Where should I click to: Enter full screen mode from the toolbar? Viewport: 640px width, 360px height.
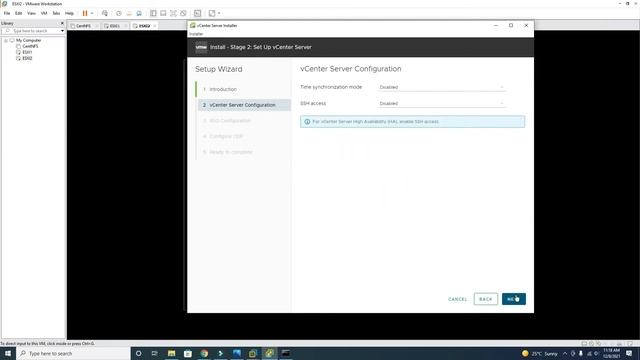(173, 13)
